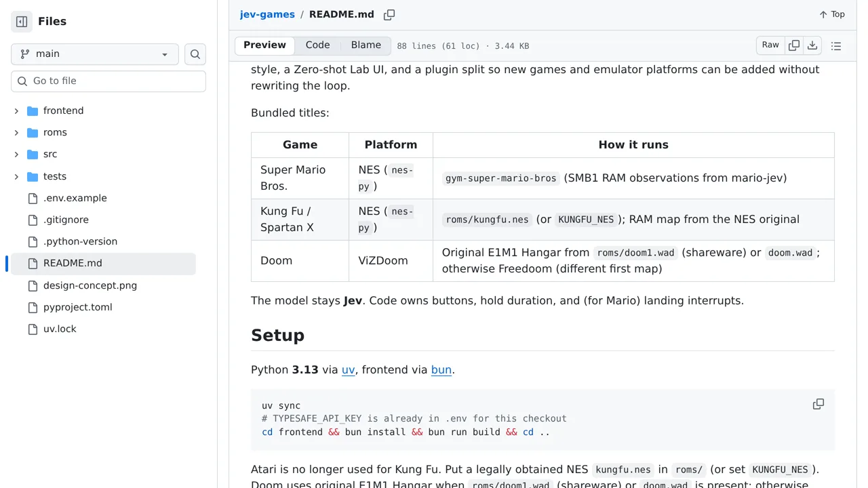Expand the roms folder chevron
Viewport: 868px width, 488px height.
point(16,132)
